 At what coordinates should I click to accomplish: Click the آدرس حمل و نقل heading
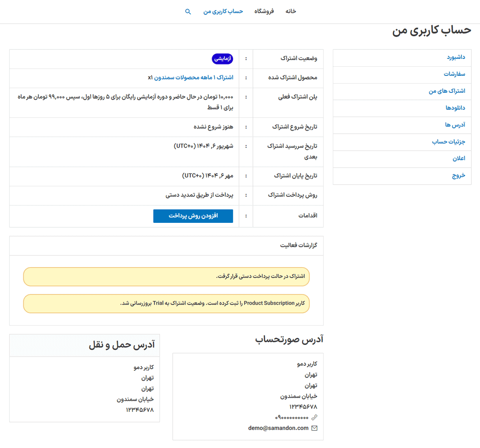pos(122,345)
